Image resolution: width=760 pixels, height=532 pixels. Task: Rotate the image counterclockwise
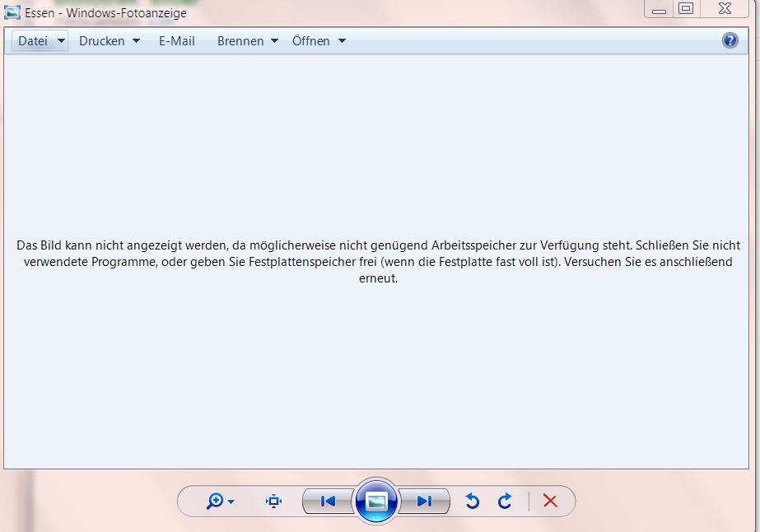coord(472,501)
